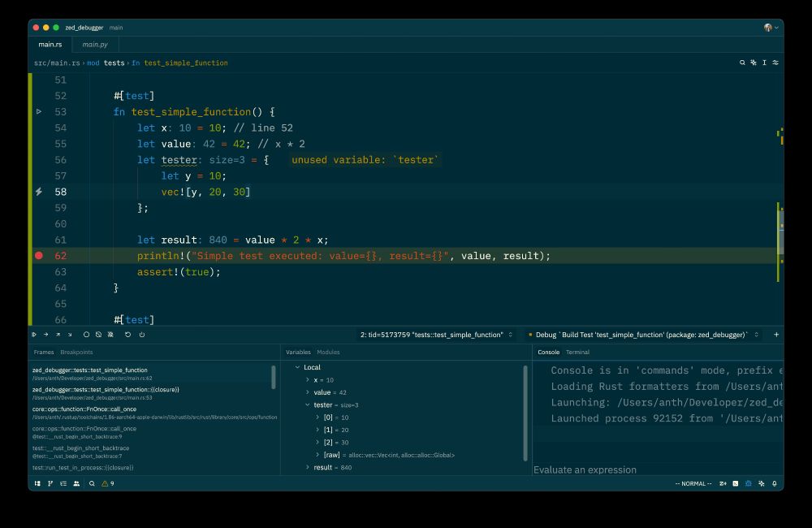
Task: Toggle the collaboration panel people icon
Action: (x=76, y=483)
